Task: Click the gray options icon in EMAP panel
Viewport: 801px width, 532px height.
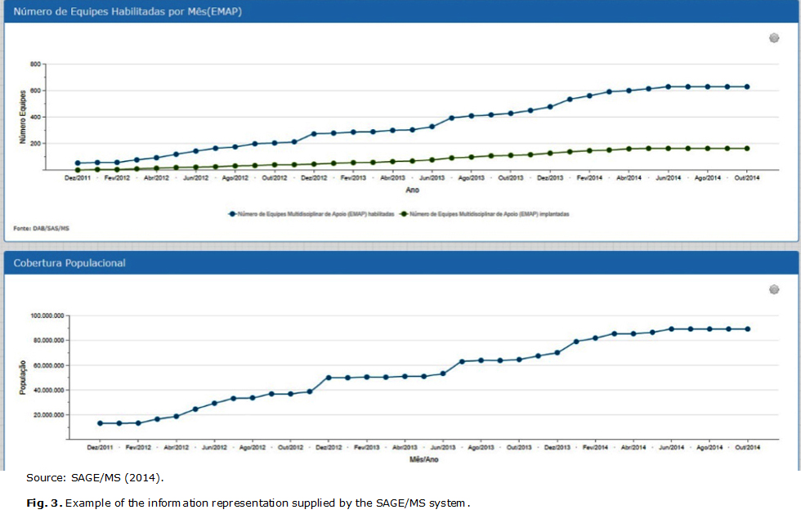Action: click(x=774, y=38)
